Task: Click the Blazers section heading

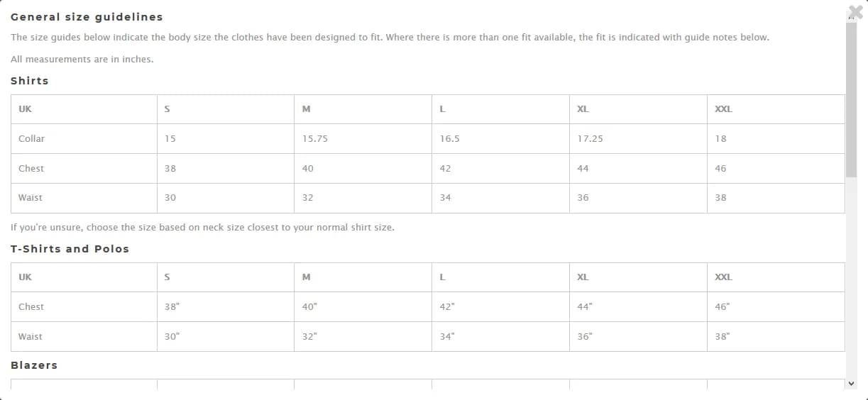Action: pos(34,365)
